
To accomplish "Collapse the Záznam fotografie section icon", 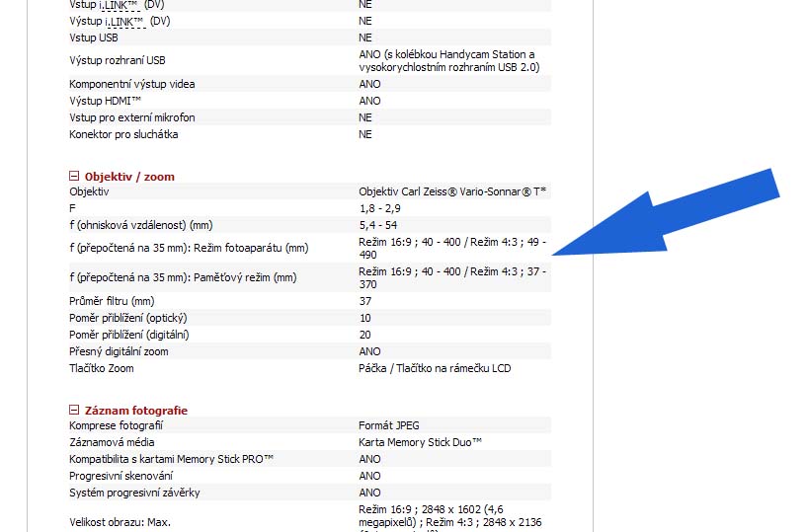I will pyautogui.click(x=74, y=410).
